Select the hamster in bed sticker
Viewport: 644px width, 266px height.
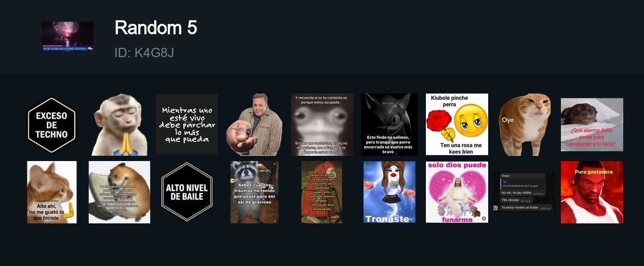[x=119, y=192]
